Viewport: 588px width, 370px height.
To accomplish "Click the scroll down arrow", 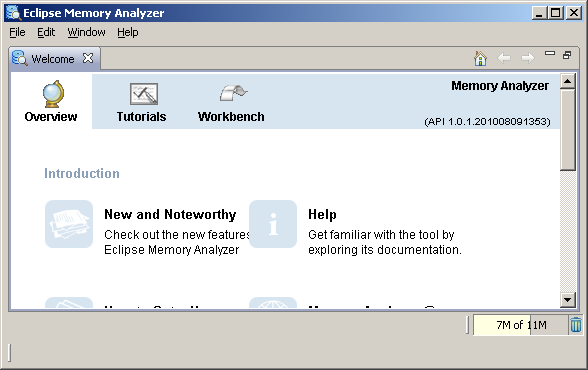I will [567, 300].
